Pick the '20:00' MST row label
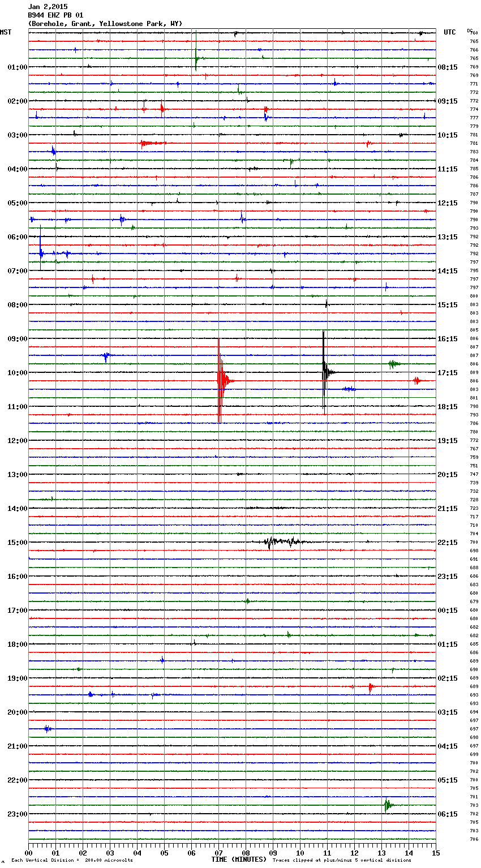Image resolution: width=481 pixels, height=868 pixels. click(18, 712)
